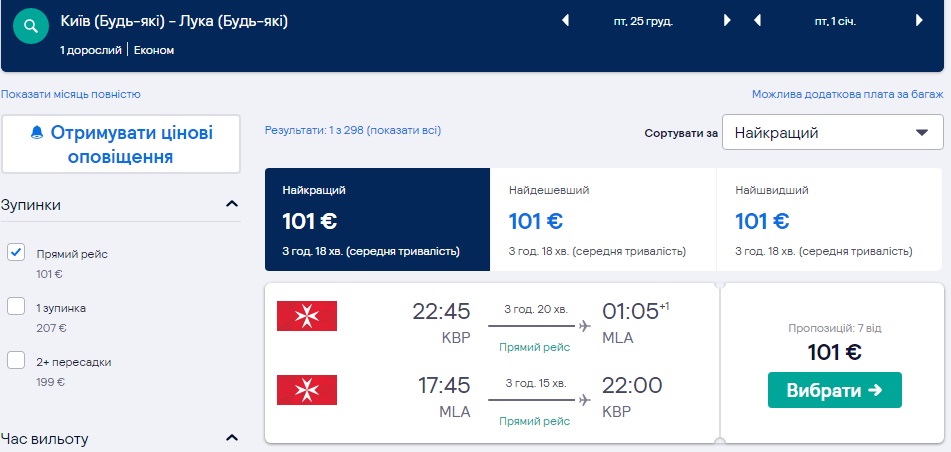Viewport: 951px width, 452px height.
Task: Click the magnifying glass search icon
Action: click(32, 24)
